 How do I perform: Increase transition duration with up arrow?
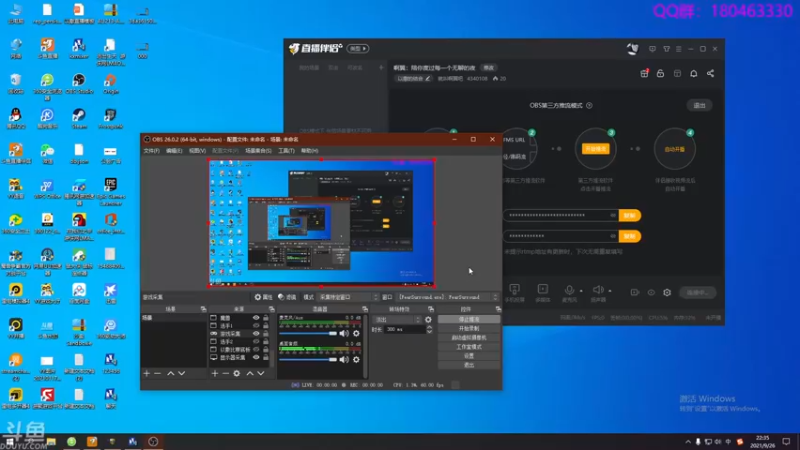[429, 327]
